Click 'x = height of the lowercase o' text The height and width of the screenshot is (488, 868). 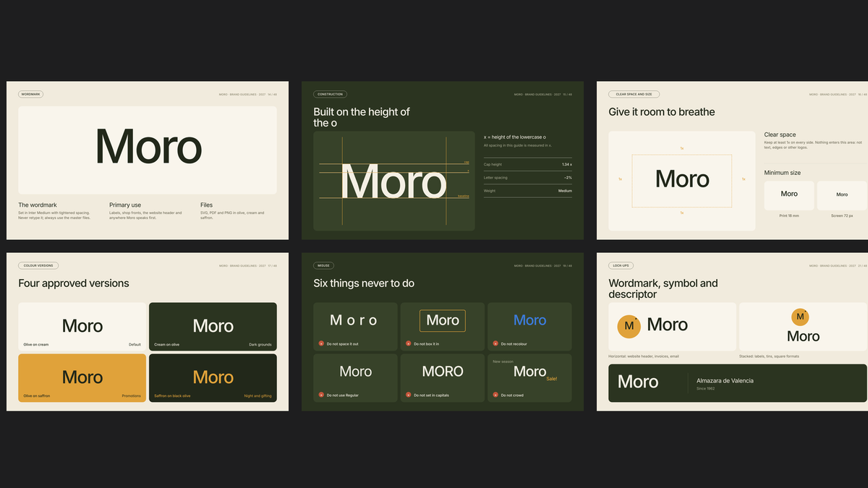[515, 137]
